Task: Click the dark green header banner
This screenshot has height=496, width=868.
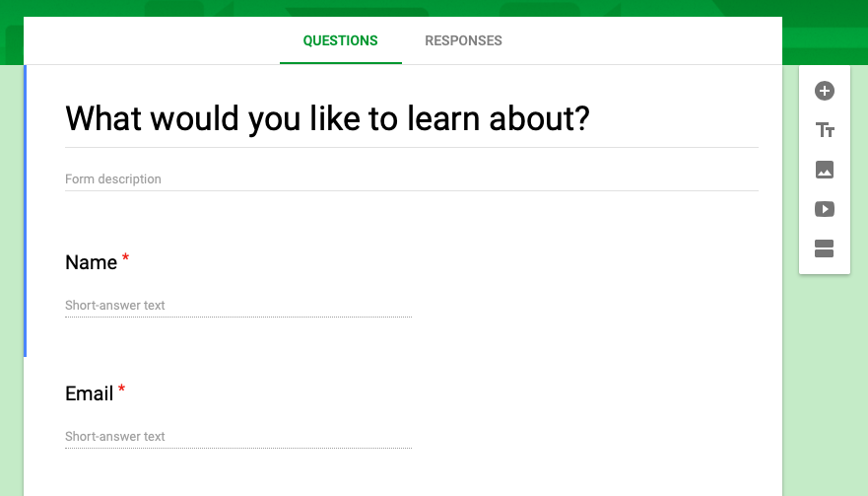Action: click(x=434, y=8)
